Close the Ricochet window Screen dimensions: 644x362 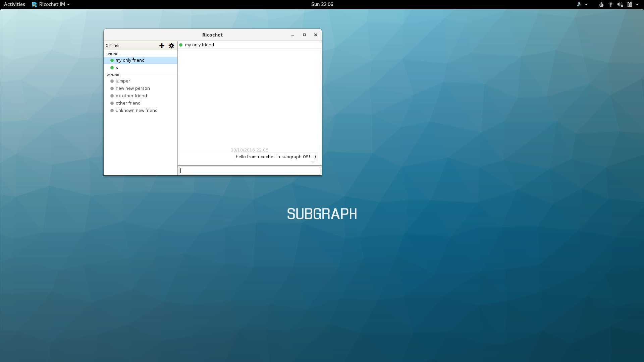(x=316, y=35)
